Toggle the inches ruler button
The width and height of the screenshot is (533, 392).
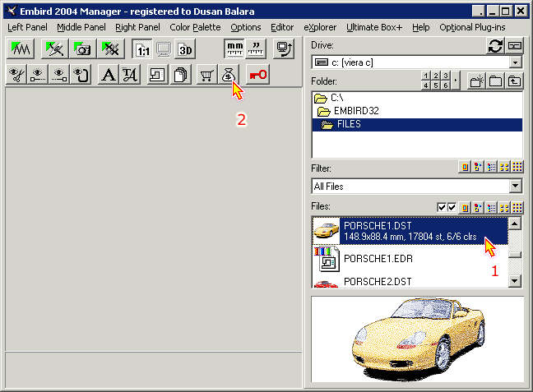point(256,49)
